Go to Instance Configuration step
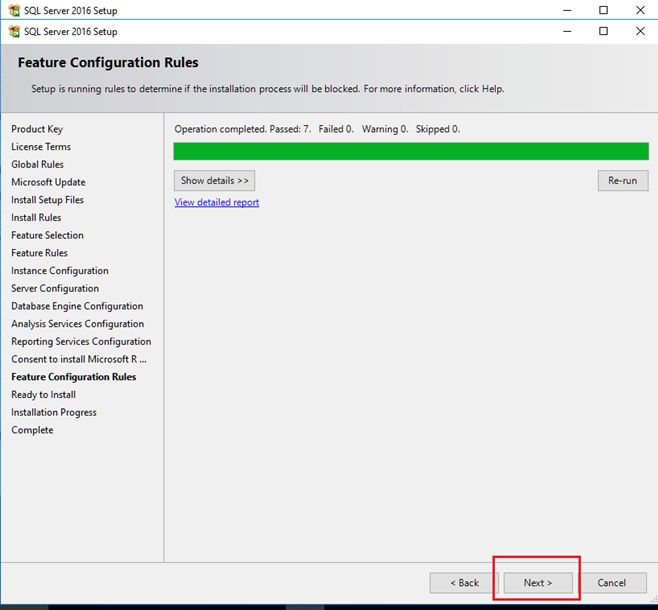The image size is (658, 610). pyautogui.click(x=60, y=271)
